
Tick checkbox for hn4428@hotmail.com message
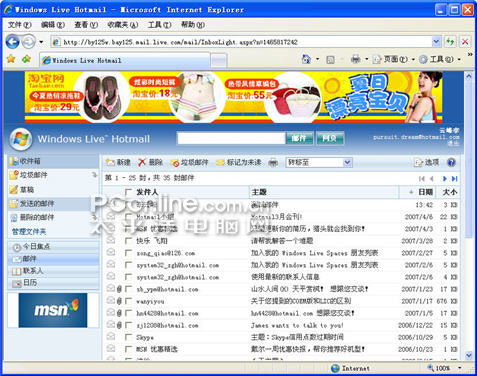coord(128,313)
